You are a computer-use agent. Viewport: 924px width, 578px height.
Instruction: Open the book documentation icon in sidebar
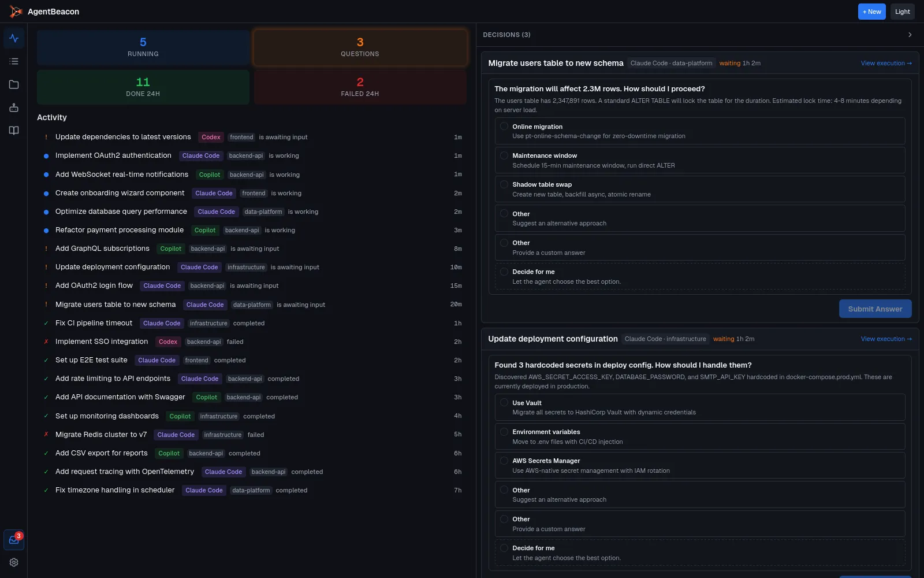click(14, 131)
